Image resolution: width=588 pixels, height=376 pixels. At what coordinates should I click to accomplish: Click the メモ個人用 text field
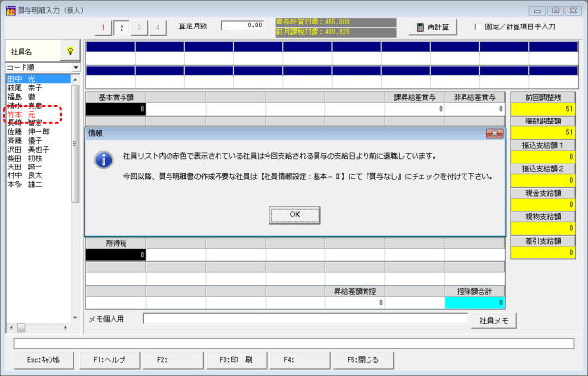[306, 319]
